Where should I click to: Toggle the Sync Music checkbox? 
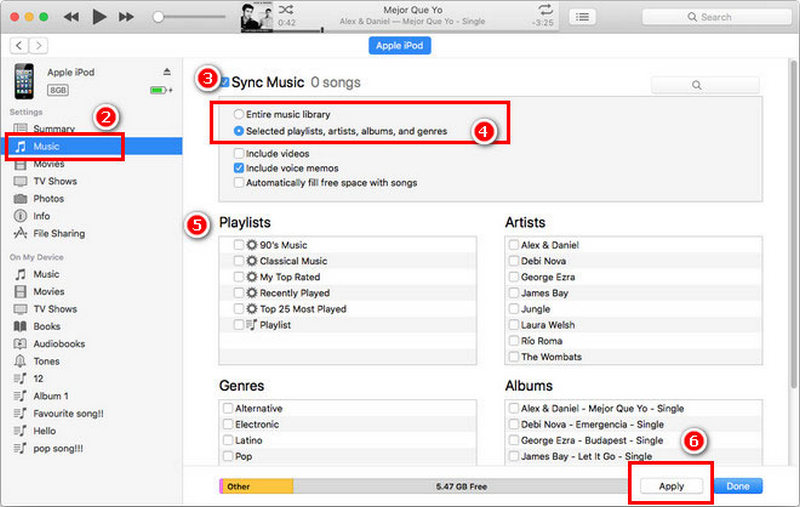click(x=224, y=82)
